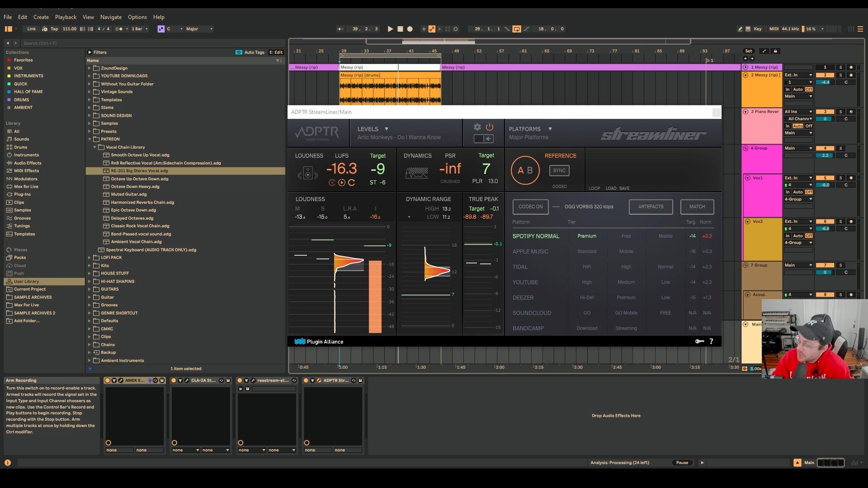Deactivate the AMEK device activator

point(108,380)
